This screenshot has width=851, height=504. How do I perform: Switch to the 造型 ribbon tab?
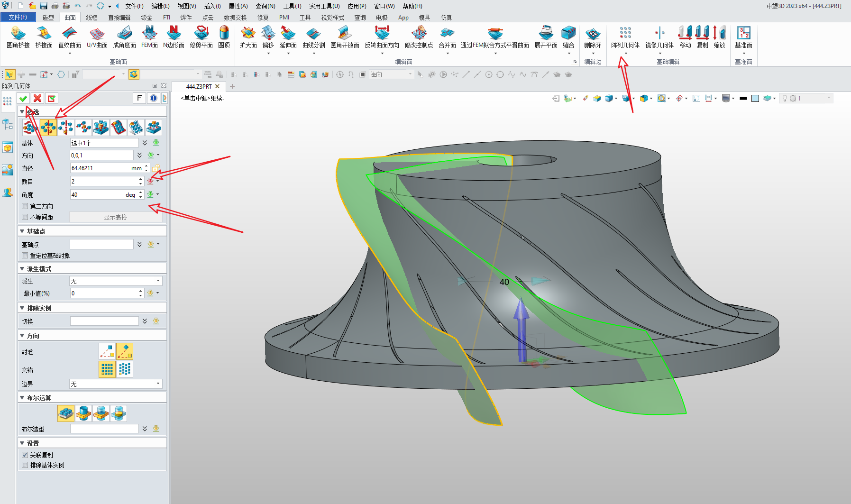pos(48,18)
